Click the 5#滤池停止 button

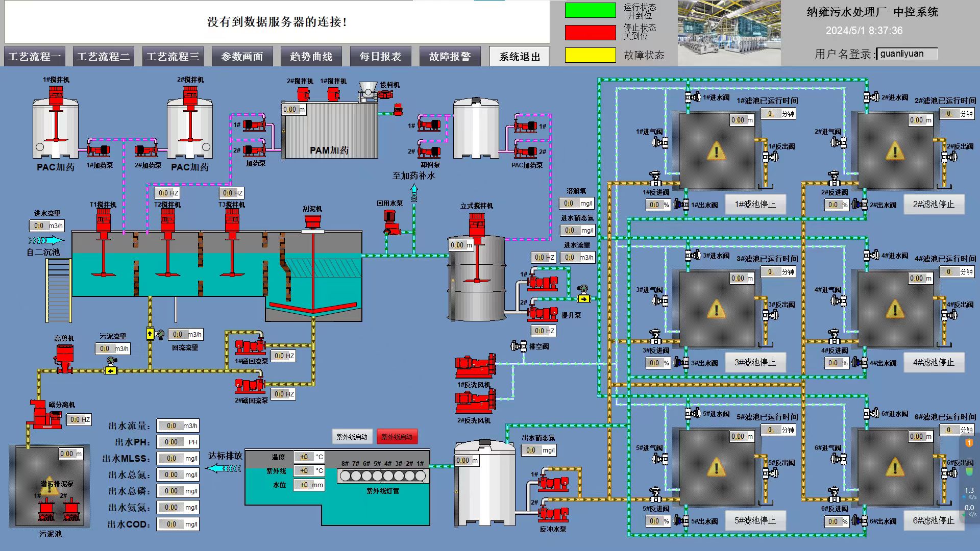755,520
